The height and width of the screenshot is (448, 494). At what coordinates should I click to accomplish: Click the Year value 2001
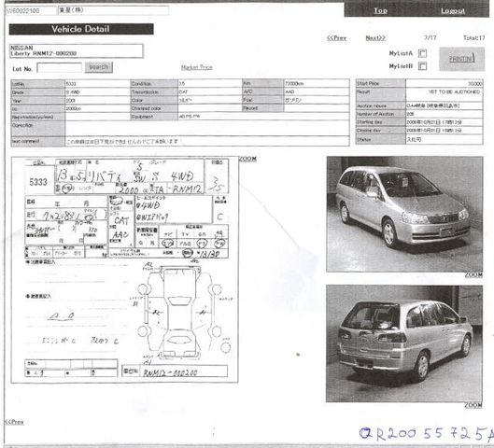70,100
